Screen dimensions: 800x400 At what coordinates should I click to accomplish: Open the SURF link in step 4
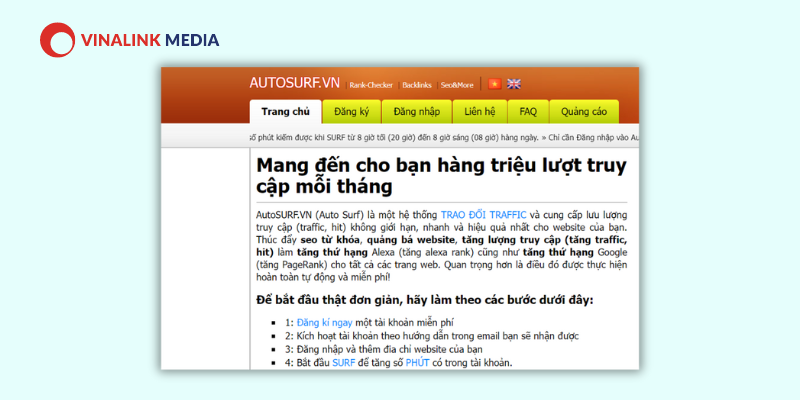click(x=343, y=363)
